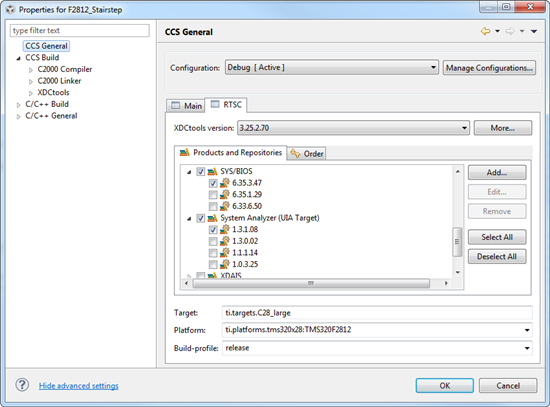Switch to the Order tab
This screenshot has height=407, width=550.
(x=306, y=153)
